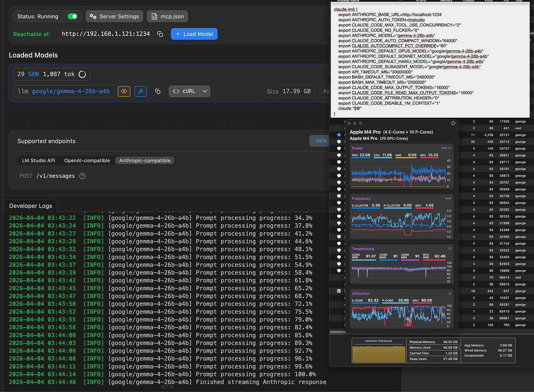Open help for the /v1/messages endpoint

point(82,176)
